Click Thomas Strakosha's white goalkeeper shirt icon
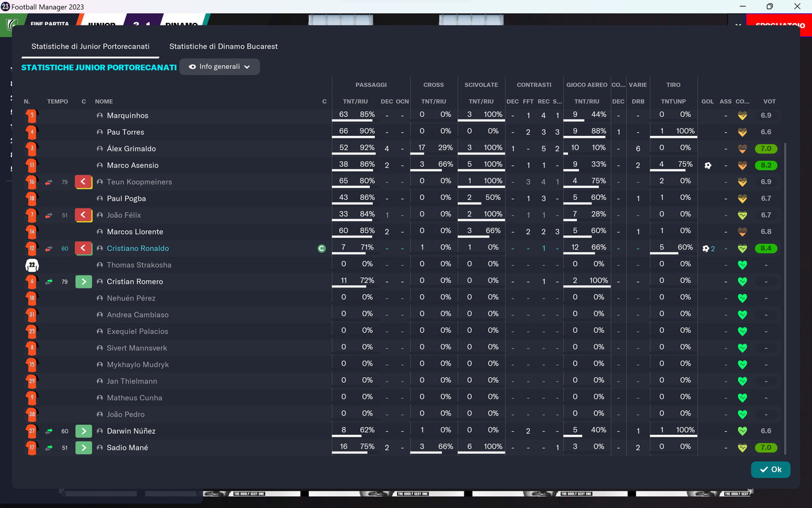Screen dimensions: 812x508 [32, 265]
